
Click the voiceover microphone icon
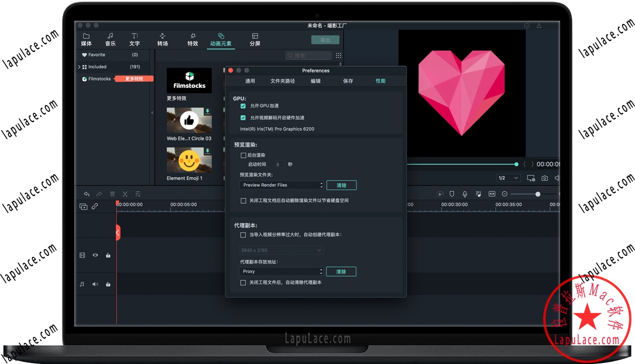point(465,194)
